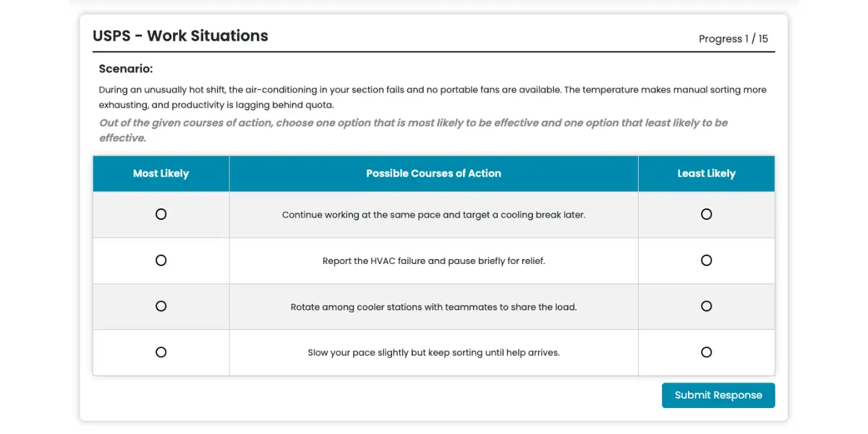Viewport: 868px width, 434px height.
Task: Click the 'Report the HVAC failure' option text
Action: click(433, 261)
